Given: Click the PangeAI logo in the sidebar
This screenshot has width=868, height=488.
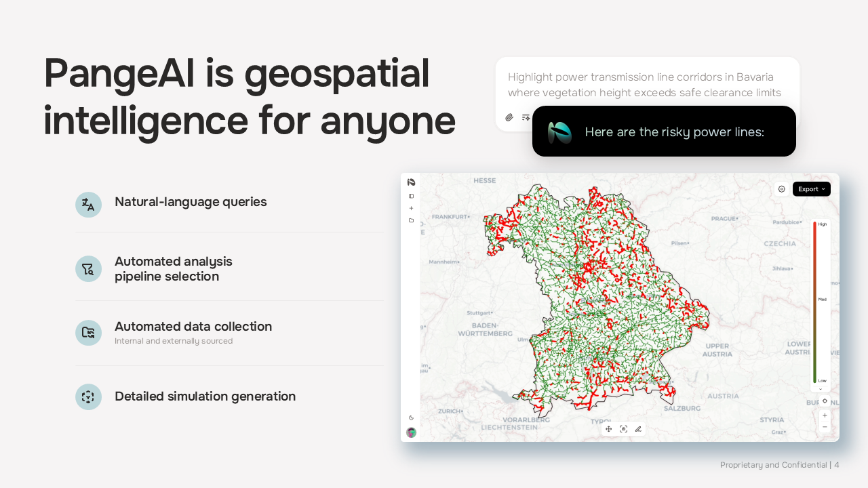Looking at the screenshot, I should coord(411,182).
